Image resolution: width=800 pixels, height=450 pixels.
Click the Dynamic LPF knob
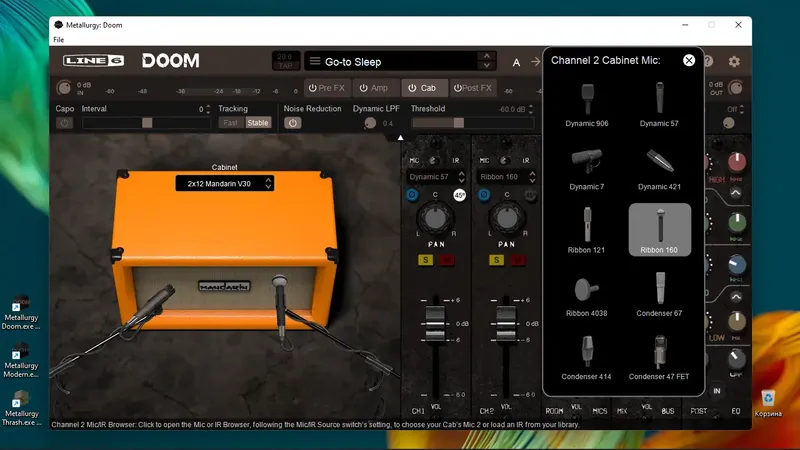[x=370, y=123]
